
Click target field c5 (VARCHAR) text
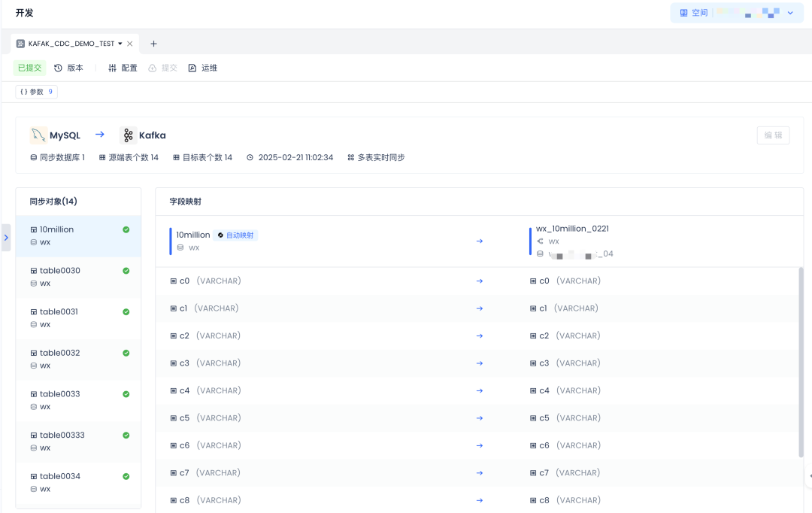coord(571,418)
